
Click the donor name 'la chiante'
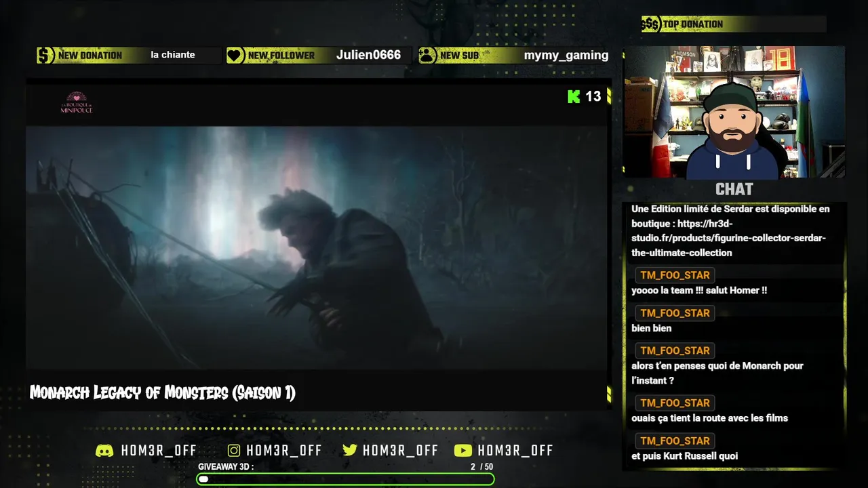173,55
